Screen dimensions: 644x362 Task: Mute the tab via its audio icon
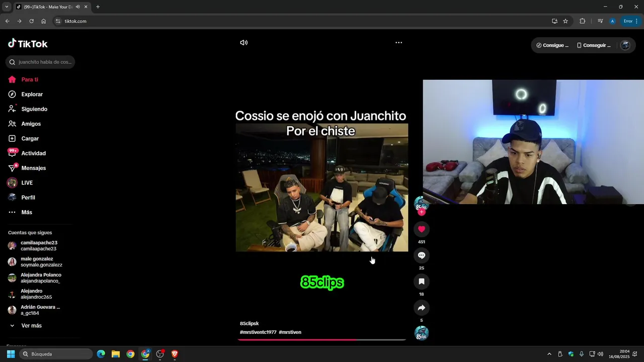pos(78,7)
